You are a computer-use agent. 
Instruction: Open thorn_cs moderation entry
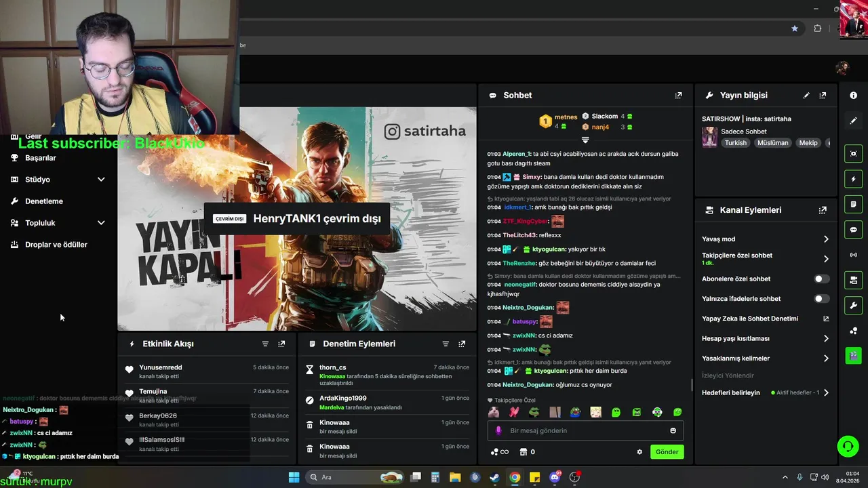point(387,375)
